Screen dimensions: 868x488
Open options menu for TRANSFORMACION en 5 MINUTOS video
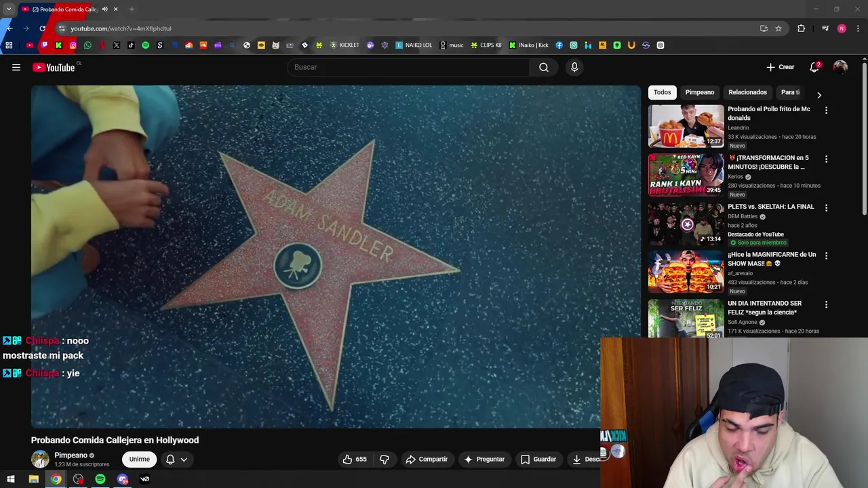coord(826,159)
